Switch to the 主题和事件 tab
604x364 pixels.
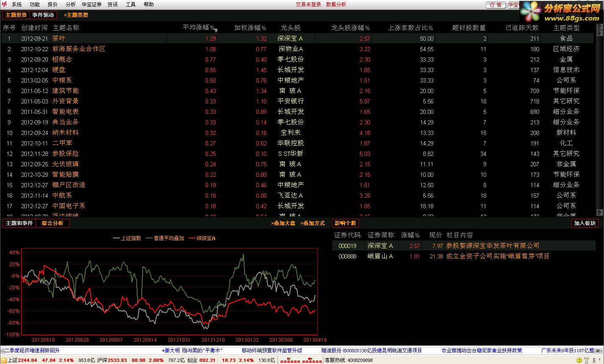point(19,223)
